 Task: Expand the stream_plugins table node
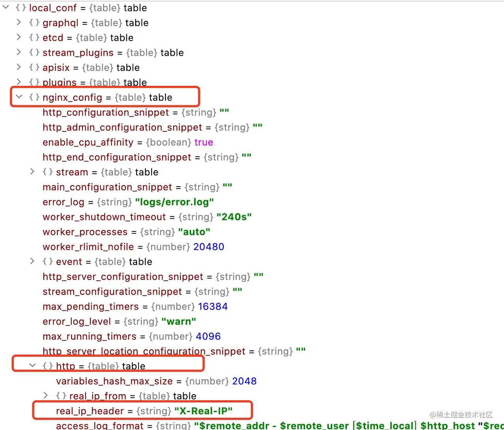point(19,52)
